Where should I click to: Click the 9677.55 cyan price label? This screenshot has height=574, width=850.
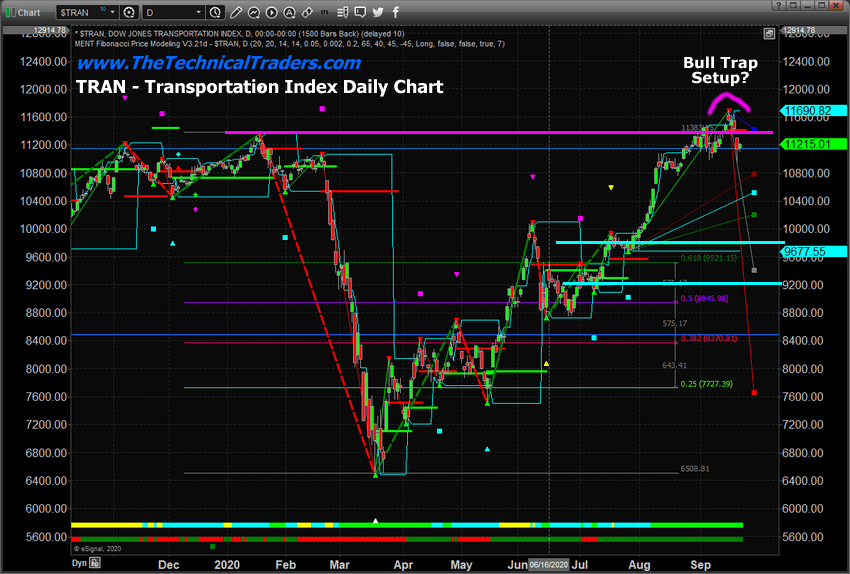[x=813, y=251]
